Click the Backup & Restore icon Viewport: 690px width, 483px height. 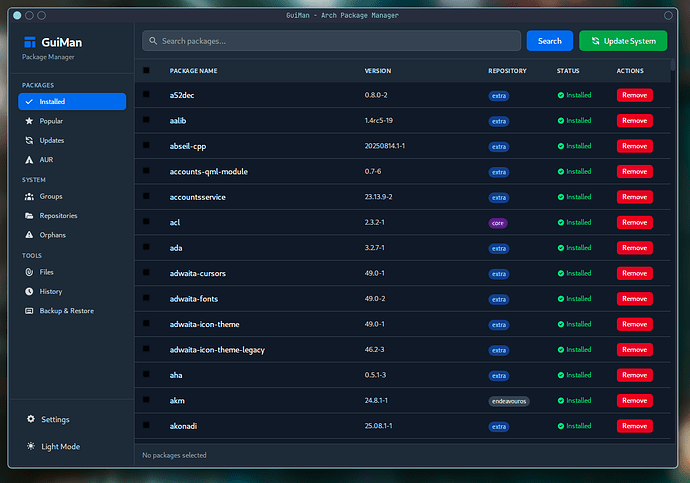pos(29,311)
